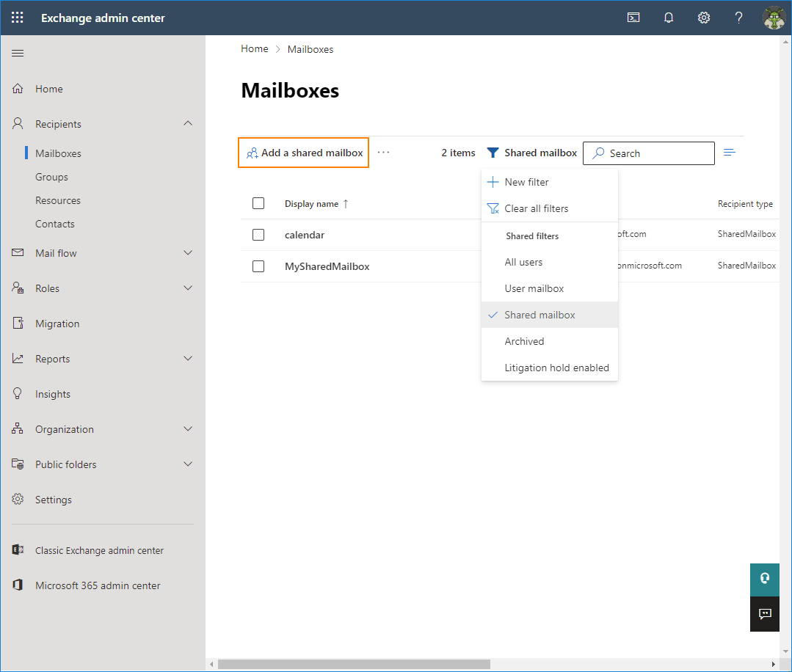Click the scroll right arrow
792x672 pixels.
coord(774,664)
